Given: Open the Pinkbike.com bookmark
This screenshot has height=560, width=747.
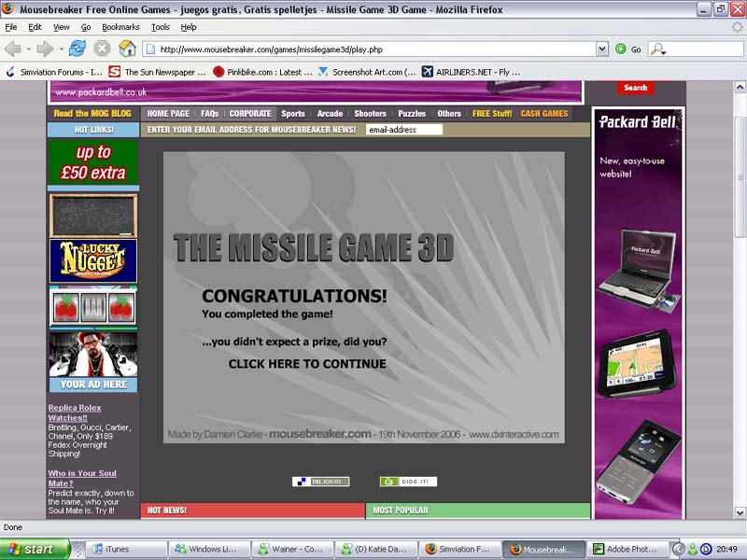Looking at the screenshot, I should 262,73.
